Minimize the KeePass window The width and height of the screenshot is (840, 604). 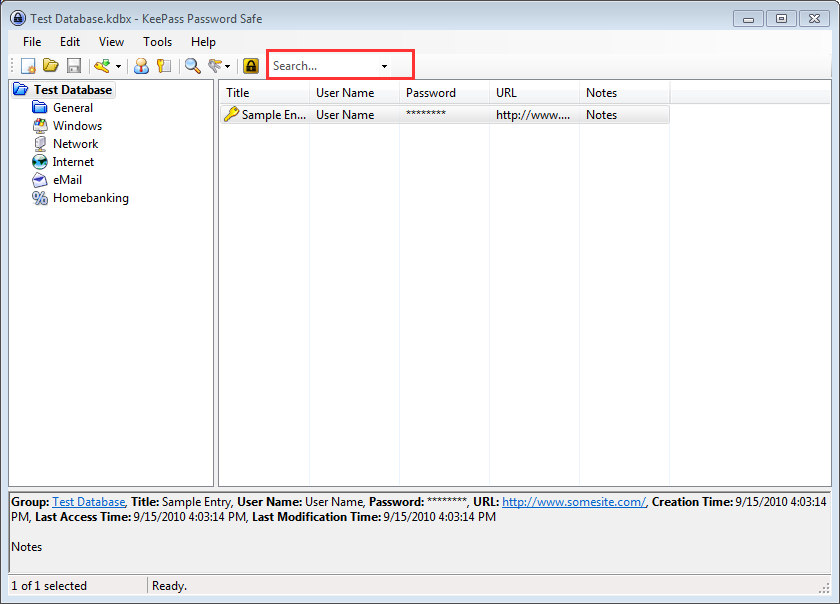(x=748, y=19)
